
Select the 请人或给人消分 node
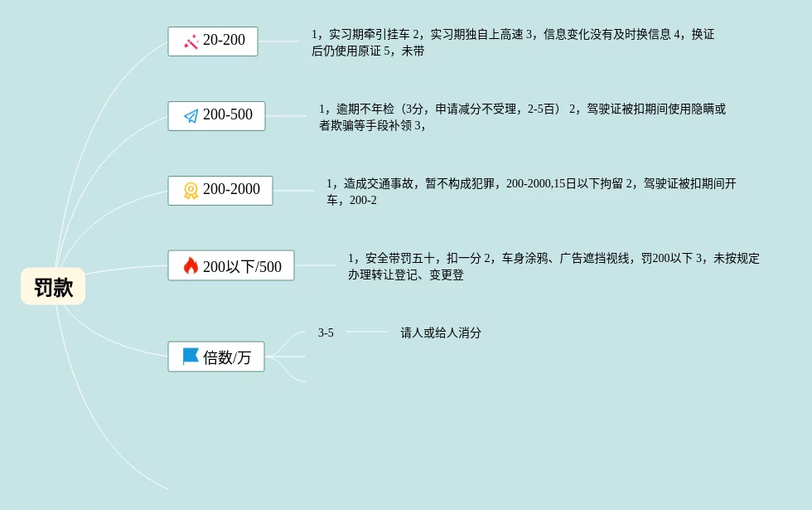[441, 333]
